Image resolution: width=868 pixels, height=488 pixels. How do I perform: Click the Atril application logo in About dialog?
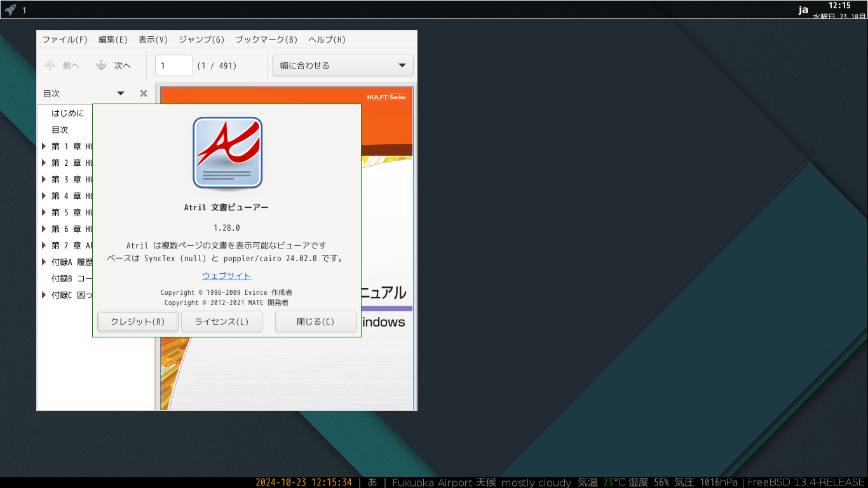point(227,152)
